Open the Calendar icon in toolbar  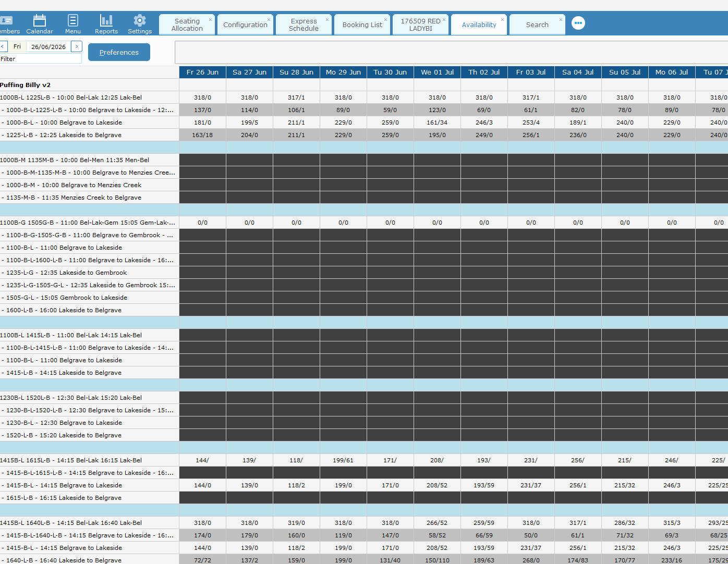[x=40, y=21]
